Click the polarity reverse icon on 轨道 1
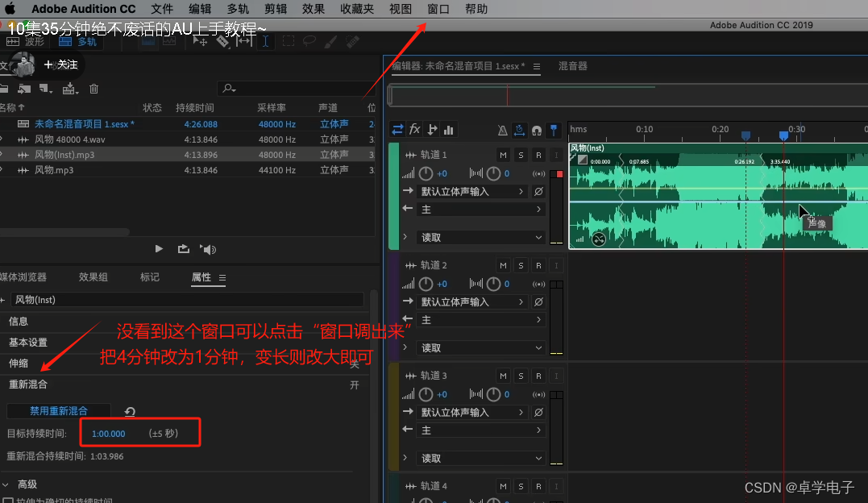The image size is (868, 503). click(x=538, y=192)
